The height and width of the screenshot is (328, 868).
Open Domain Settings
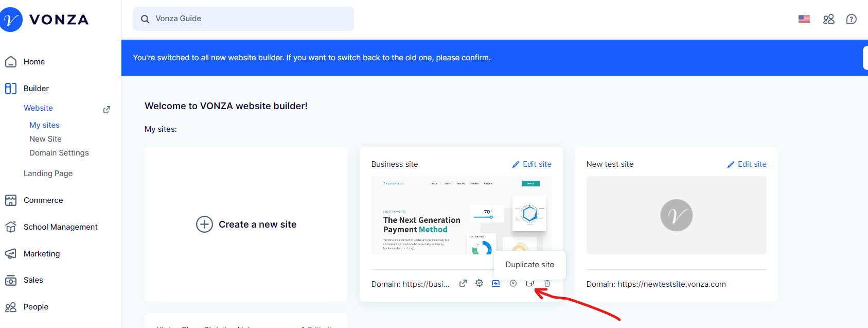pos(59,153)
